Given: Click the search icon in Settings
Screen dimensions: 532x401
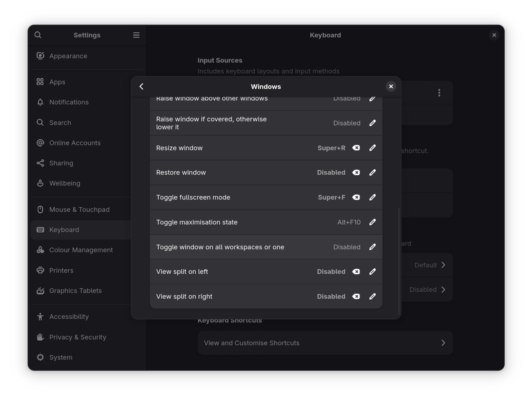Looking at the screenshot, I should point(38,35).
